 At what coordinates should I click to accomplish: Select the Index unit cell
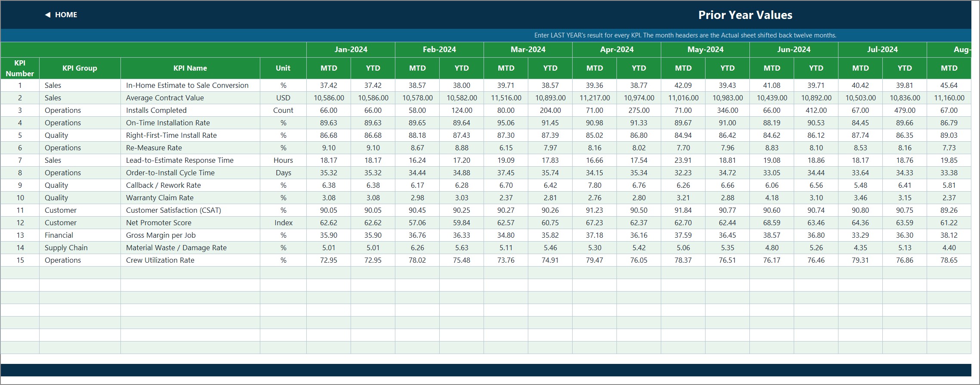[x=283, y=223]
